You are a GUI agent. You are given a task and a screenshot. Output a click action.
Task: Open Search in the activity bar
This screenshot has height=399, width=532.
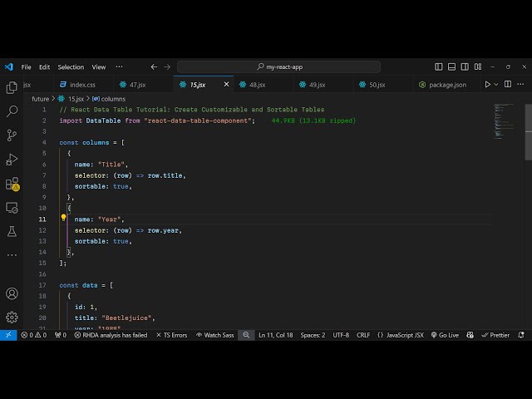point(12,111)
